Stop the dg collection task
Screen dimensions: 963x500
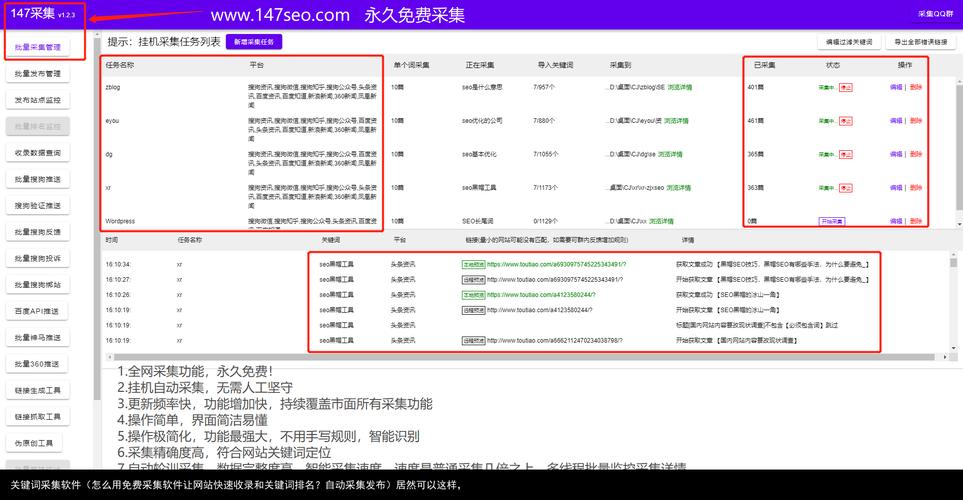click(846, 155)
